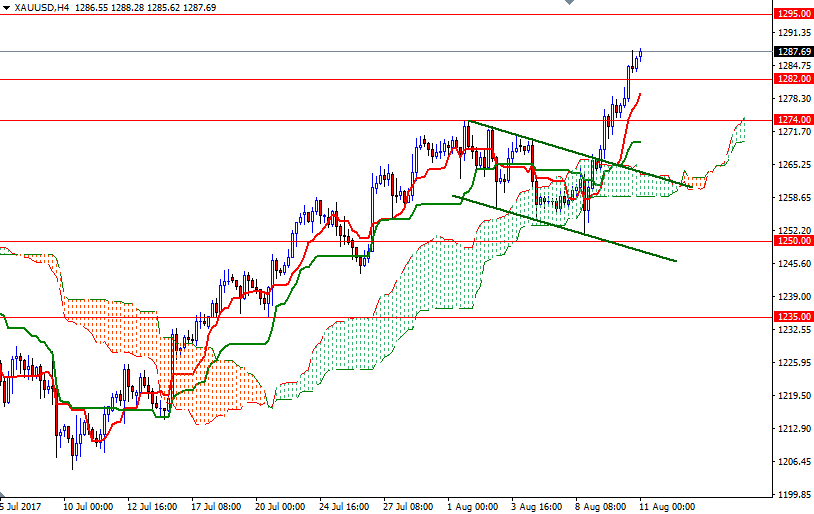The height and width of the screenshot is (514, 814).
Task: Click the 1291.35 price scale value
Action: point(794,33)
